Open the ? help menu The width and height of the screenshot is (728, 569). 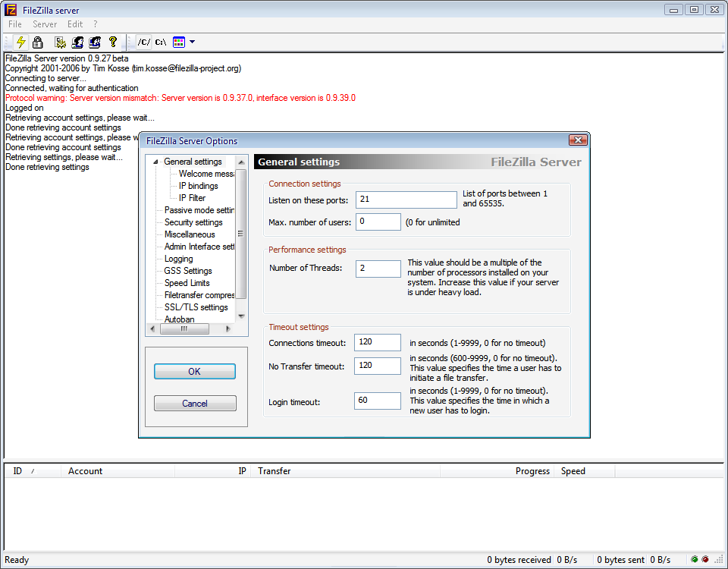[96, 24]
